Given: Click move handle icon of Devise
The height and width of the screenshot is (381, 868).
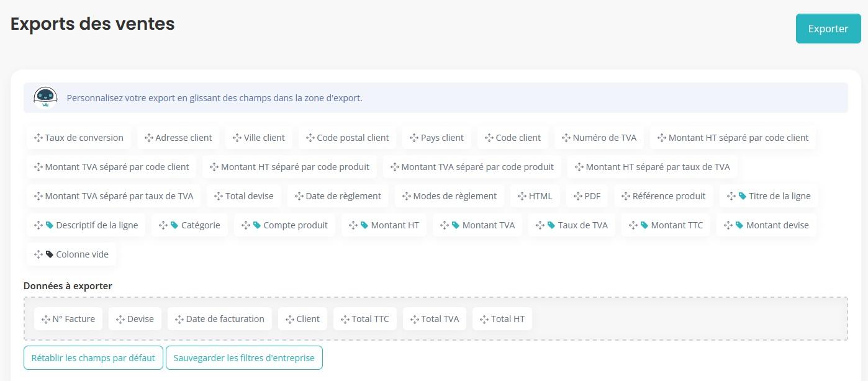Looking at the screenshot, I should (120, 319).
